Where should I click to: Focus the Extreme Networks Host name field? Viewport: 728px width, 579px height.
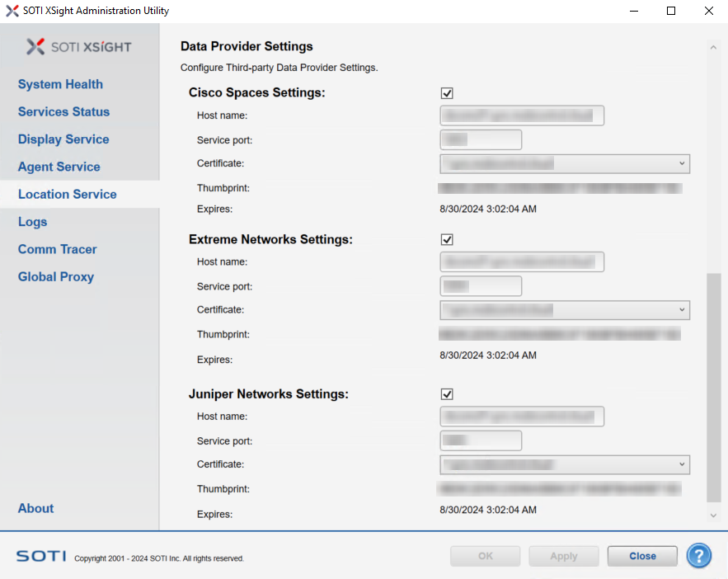[x=522, y=262]
